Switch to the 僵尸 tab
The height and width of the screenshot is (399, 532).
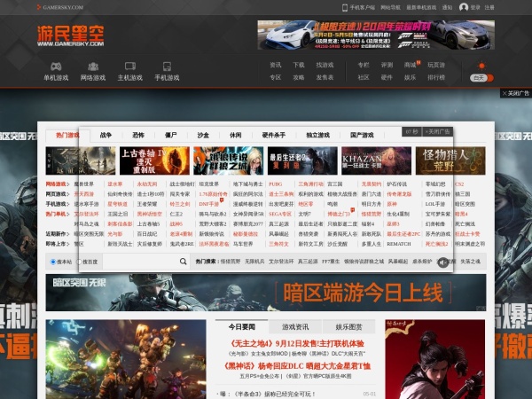tap(170, 135)
